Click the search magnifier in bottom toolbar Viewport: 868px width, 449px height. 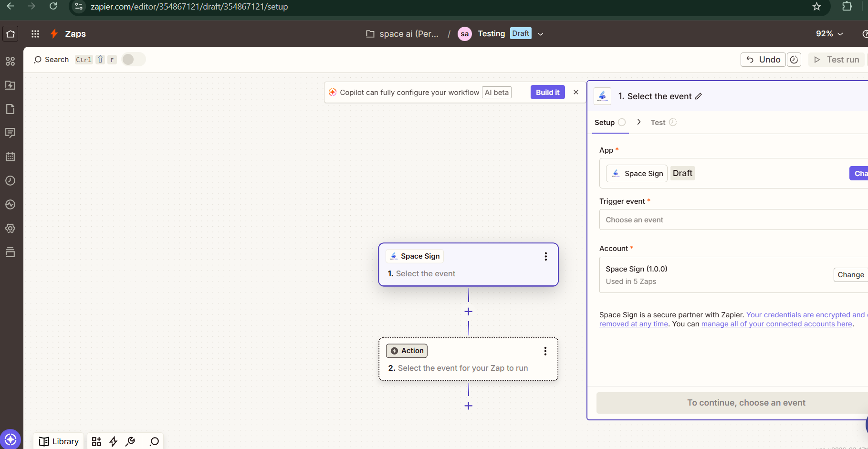click(x=154, y=441)
